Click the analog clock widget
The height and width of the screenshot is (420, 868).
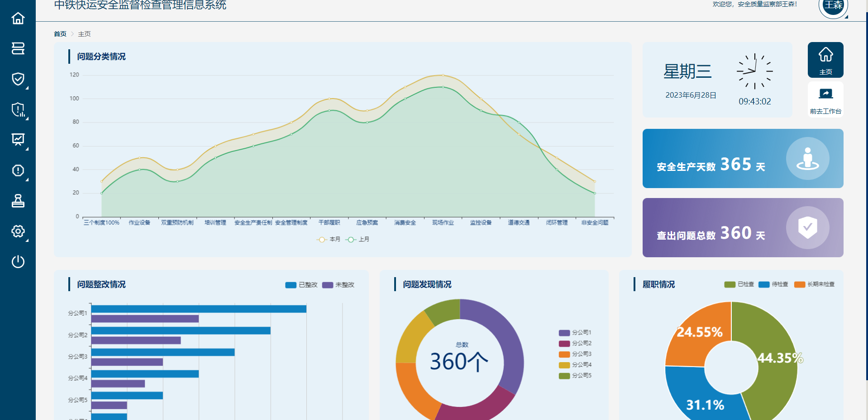(754, 71)
